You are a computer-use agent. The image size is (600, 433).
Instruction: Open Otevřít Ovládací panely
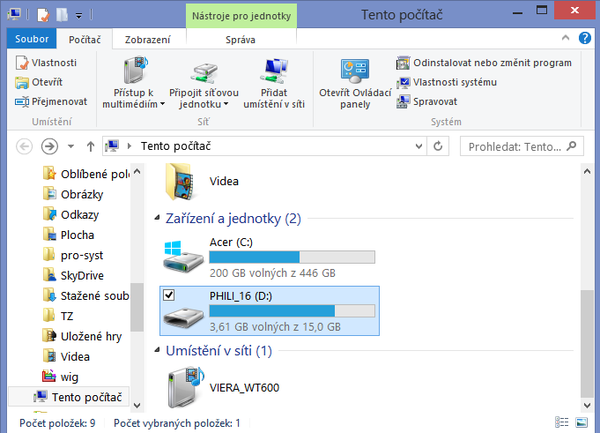pos(355,82)
